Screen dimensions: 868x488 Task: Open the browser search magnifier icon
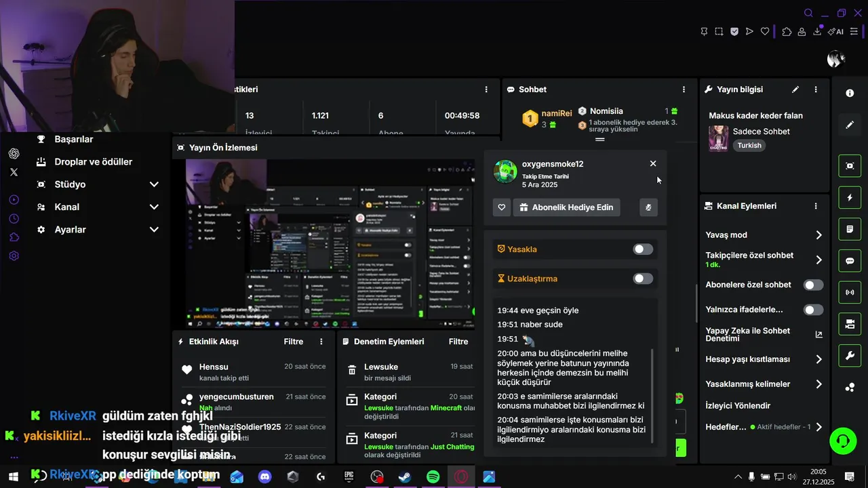coord(808,13)
